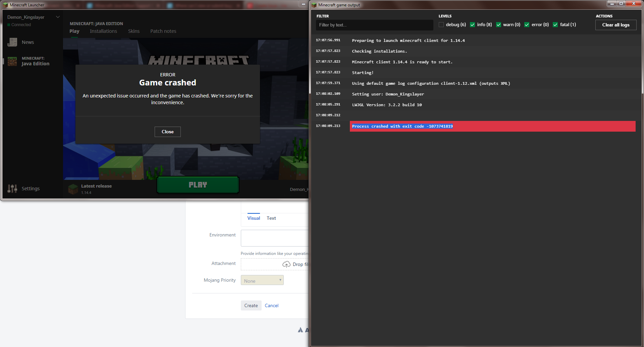Toggle the fatal (1) log level

[555, 25]
